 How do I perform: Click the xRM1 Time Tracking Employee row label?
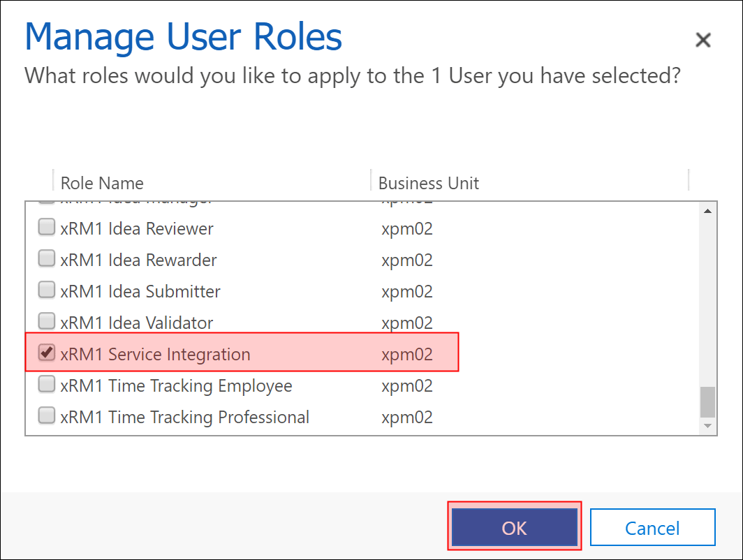click(x=176, y=385)
